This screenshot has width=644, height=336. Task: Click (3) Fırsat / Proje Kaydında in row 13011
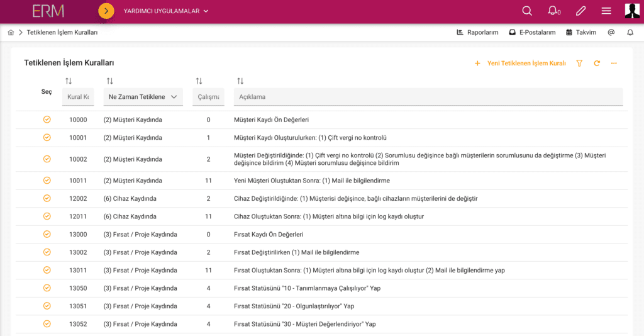[140, 271]
